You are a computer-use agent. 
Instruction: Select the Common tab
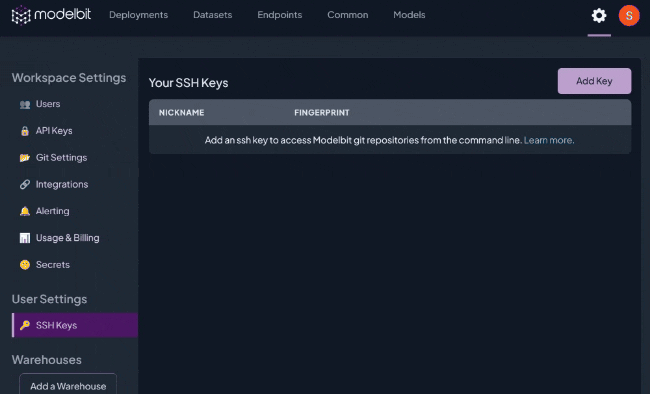[348, 15]
